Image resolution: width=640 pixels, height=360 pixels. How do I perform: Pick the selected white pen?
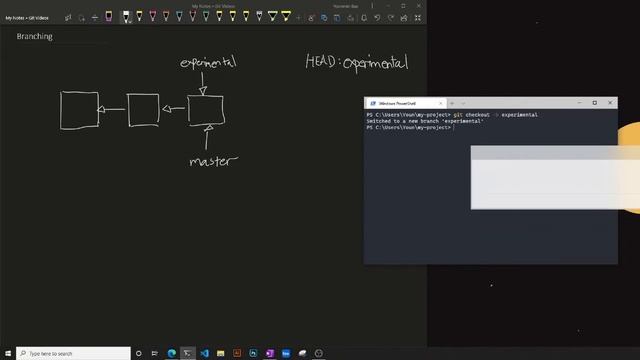pos(125,16)
